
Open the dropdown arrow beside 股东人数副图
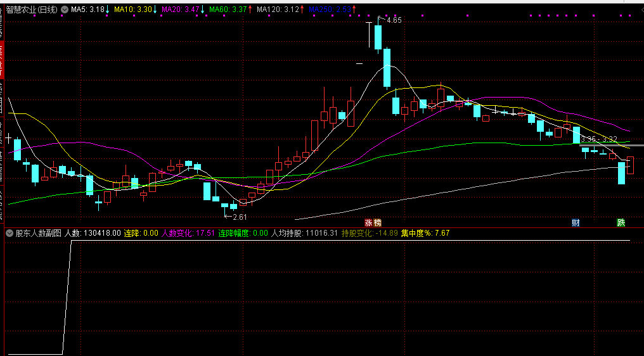pos(10,233)
